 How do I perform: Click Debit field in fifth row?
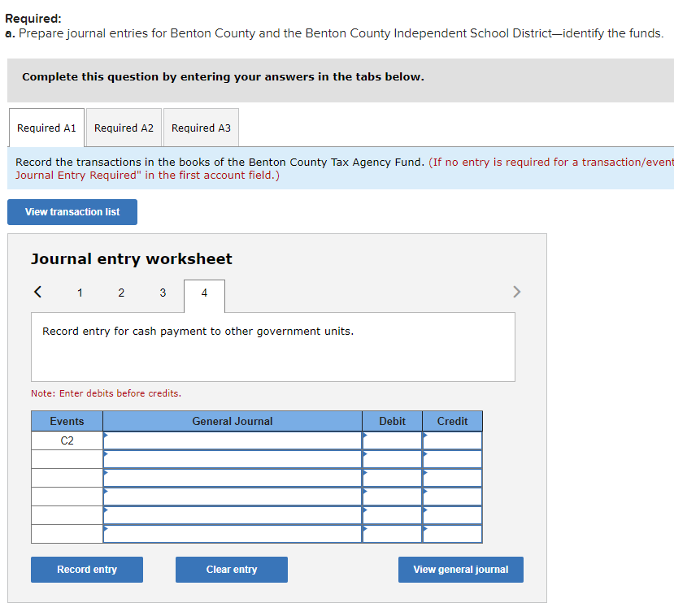coord(393,515)
